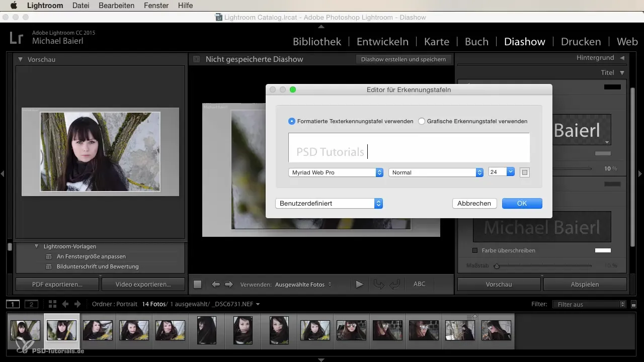The image size is (644, 362).
Task: Toggle filter on/off switch at filmstrip right
Action: [633, 304]
